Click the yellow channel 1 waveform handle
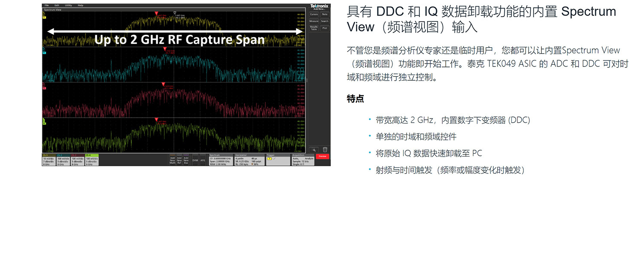The width and height of the screenshot is (644, 267). 44,17
